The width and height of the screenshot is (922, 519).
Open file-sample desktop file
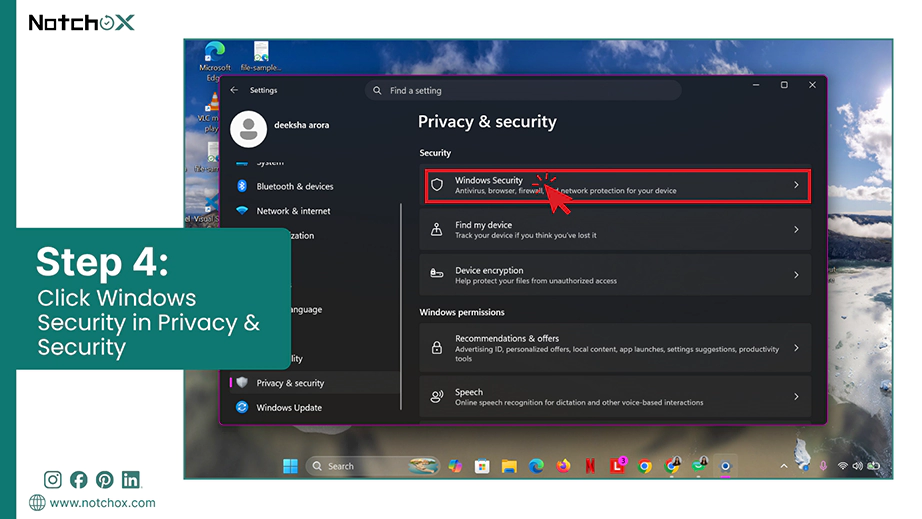click(261, 56)
